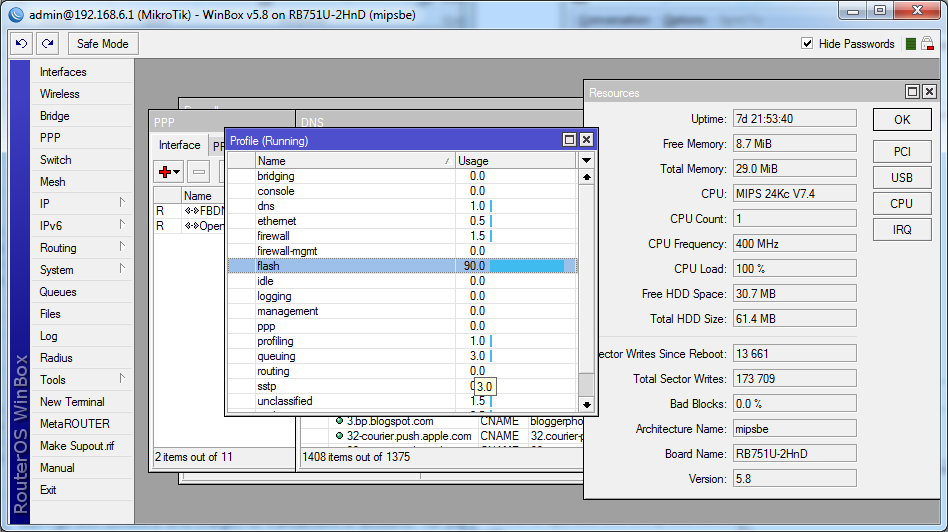948x532 pixels.
Task: Click the minus remove button in PPP window
Action: click(198, 172)
